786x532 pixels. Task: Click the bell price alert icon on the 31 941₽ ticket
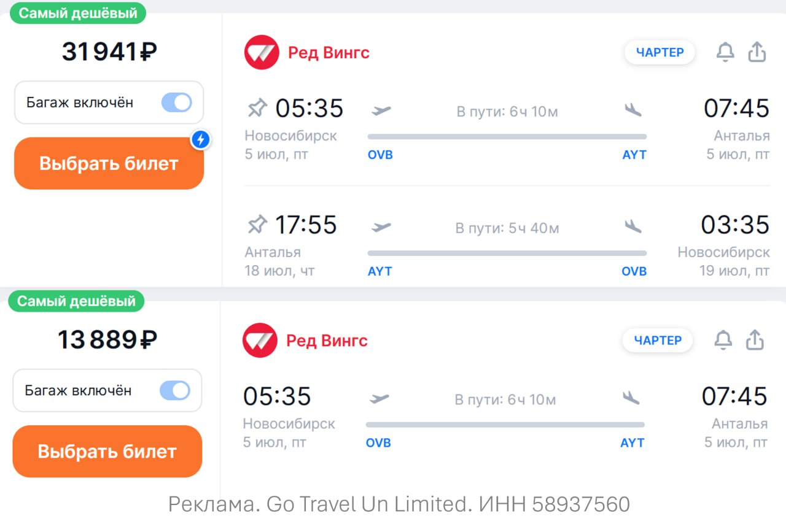(725, 53)
